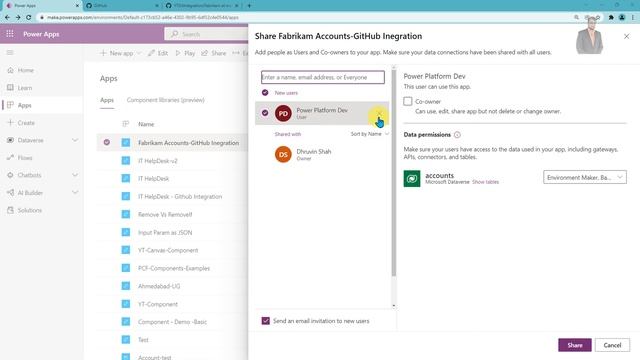
Task: Expand the Dataverse section chevron
Action: 75,140
